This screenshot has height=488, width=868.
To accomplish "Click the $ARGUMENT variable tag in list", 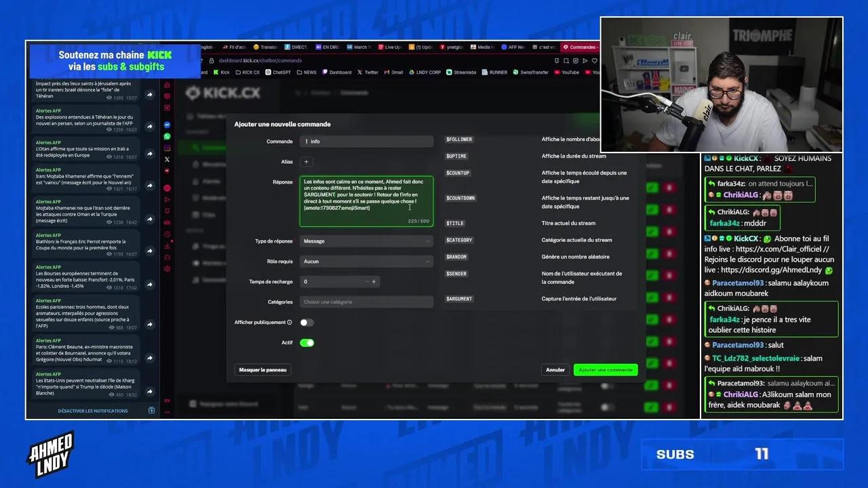I will [459, 299].
